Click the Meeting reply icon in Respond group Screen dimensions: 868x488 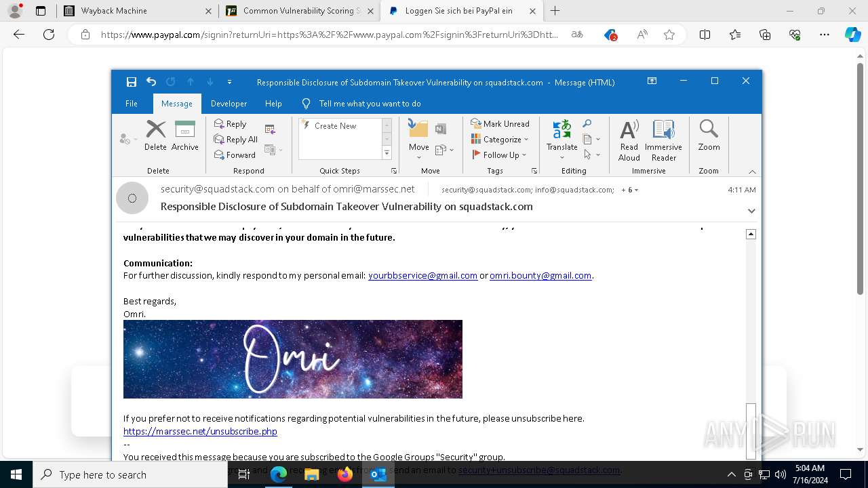pyautogui.click(x=270, y=129)
